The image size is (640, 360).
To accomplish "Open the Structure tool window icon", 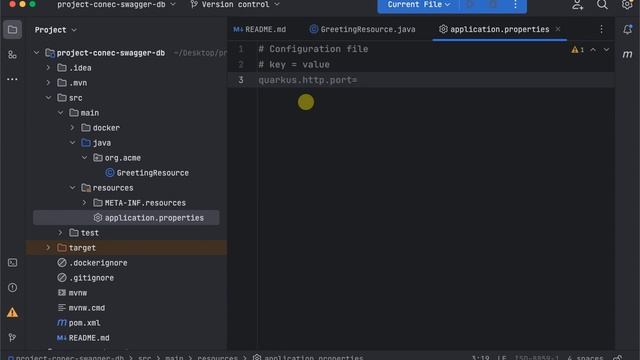I will coord(12,55).
